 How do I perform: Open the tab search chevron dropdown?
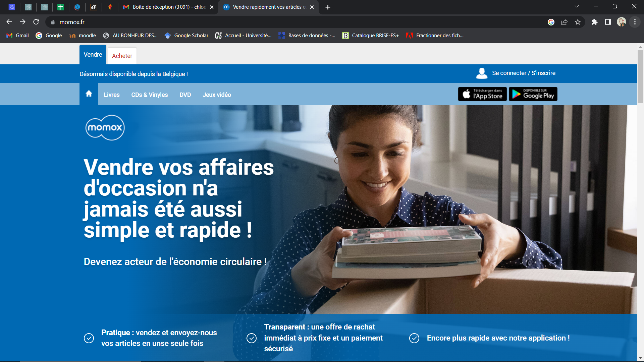[x=576, y=6]
